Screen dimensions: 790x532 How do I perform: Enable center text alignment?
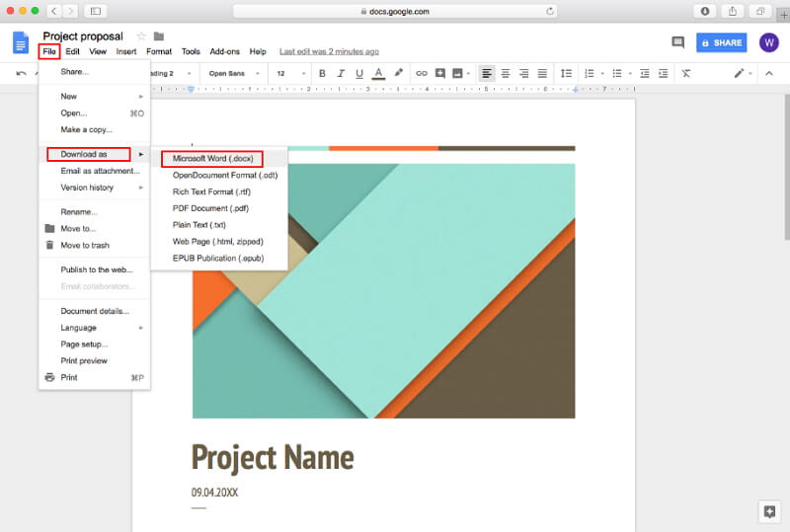[x=506, y=73]
